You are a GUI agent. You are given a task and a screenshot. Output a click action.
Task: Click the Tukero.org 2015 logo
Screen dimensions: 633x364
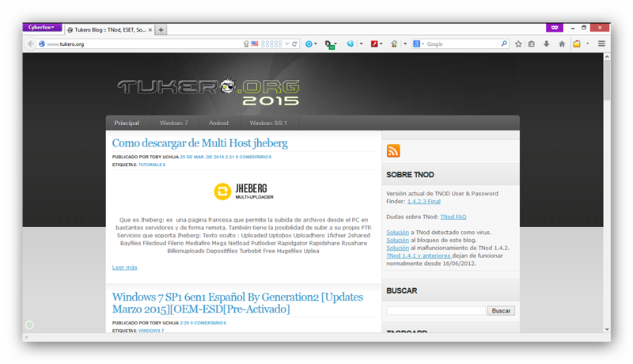[x=208, y=91]
